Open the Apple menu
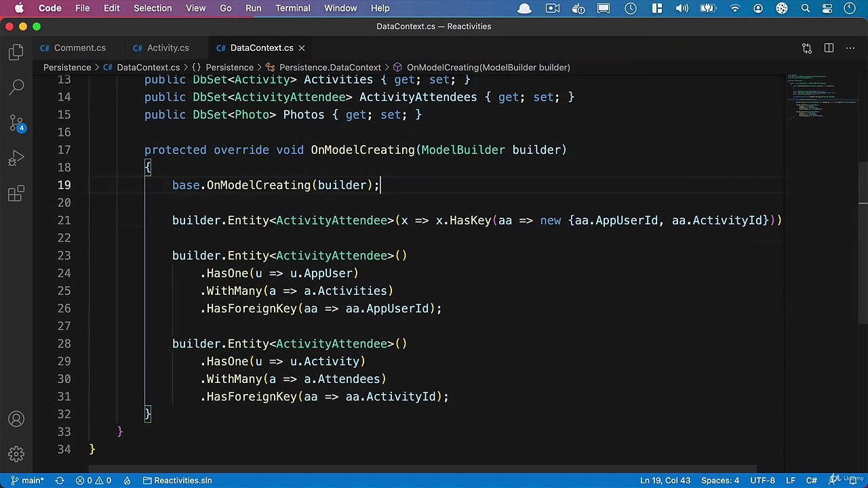868x488 pixels. point(19,8)
